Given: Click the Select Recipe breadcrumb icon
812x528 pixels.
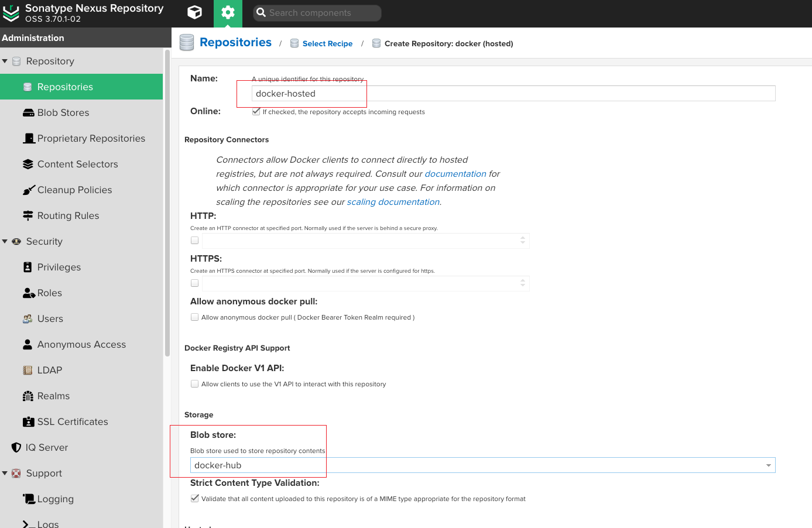Looking at the screenshot, I should (294, 43).
